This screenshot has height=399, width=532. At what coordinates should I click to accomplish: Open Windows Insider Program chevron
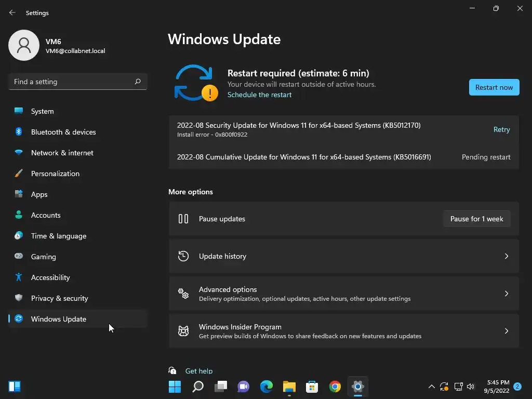tap(506, 331)
